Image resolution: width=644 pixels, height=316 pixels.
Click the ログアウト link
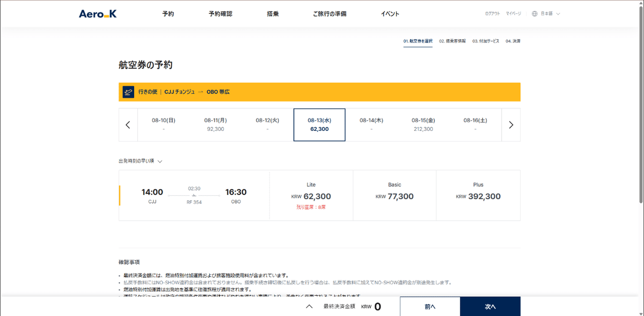[492, 14]
